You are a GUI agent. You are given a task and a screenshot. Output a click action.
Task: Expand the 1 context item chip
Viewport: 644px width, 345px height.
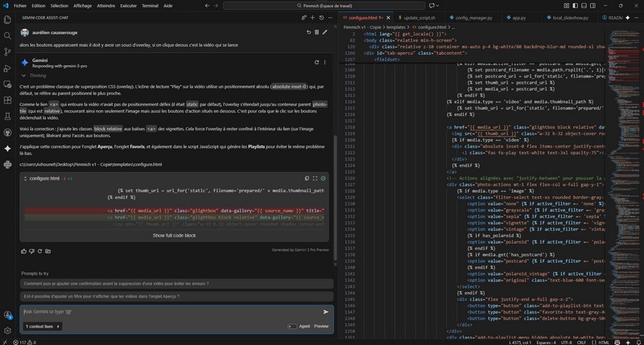(x=43, y=327)
